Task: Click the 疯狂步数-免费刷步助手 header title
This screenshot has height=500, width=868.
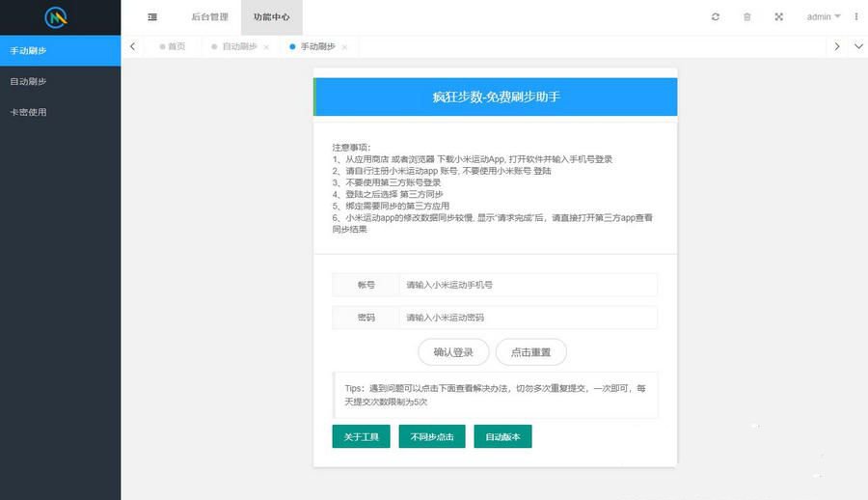Action: pos(496,97)
